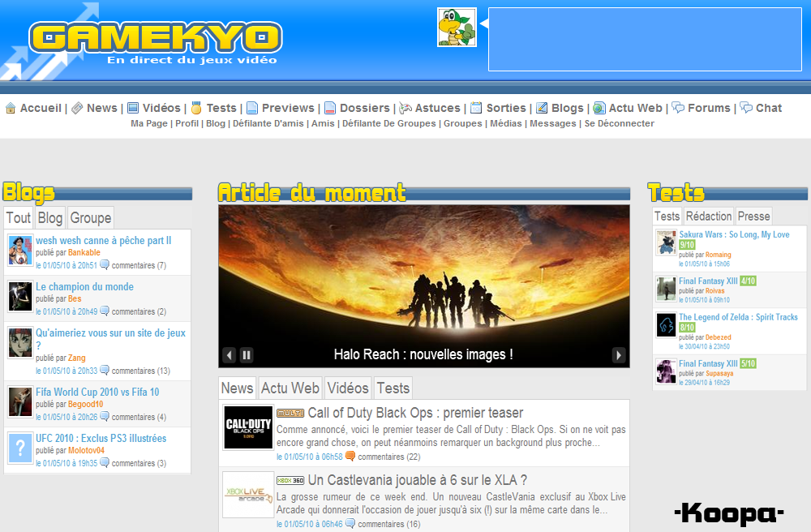Select the Presse tab in Tests panel
Screen dimensions: 811x532
tap(753, 216)
